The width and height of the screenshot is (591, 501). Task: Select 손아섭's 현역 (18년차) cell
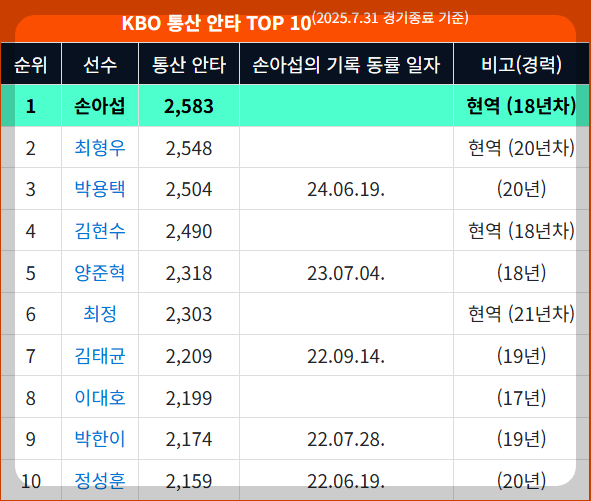[x=522, y=106]
